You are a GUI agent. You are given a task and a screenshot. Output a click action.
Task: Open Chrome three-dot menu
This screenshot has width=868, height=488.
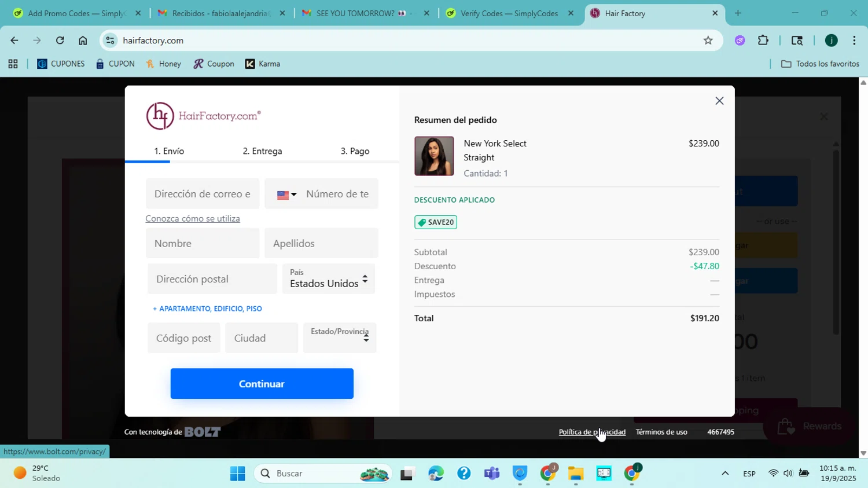click(854, 41)
